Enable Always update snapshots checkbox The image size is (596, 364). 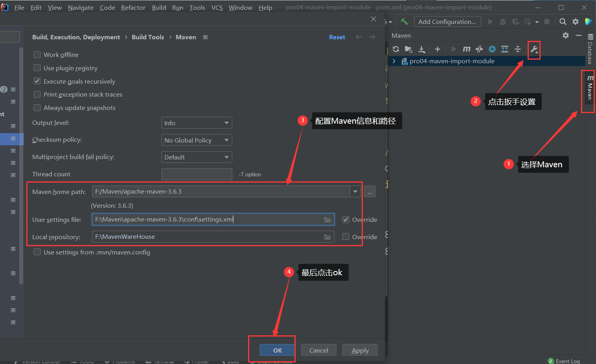tap(37, 108)
